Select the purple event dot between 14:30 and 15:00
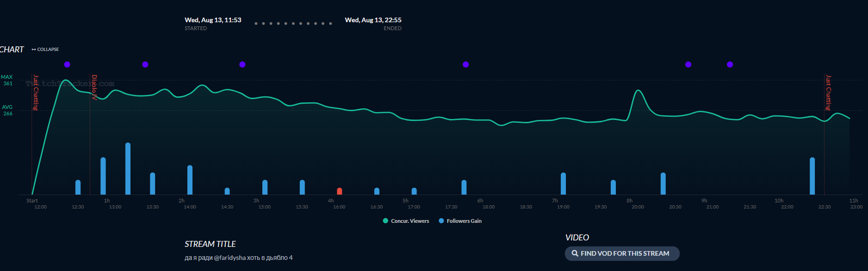Viewport: 868px width, 271px height. click(242, 64)
